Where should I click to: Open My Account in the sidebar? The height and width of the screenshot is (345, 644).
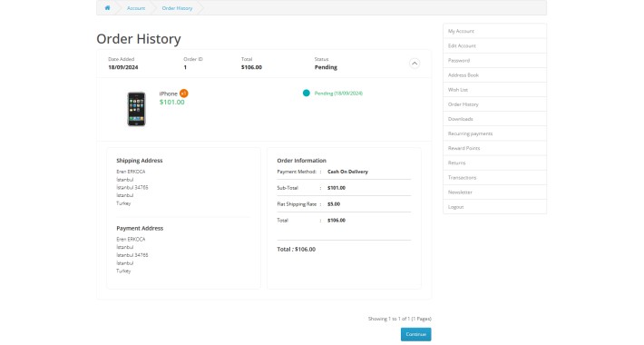[494, 31]
